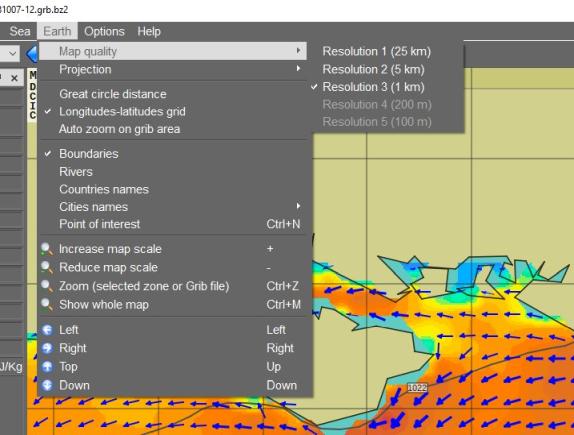This screenshot has width=574, height=435.
Task: Uncheck the Boundaries option
Action: click(x=175, y=154)
